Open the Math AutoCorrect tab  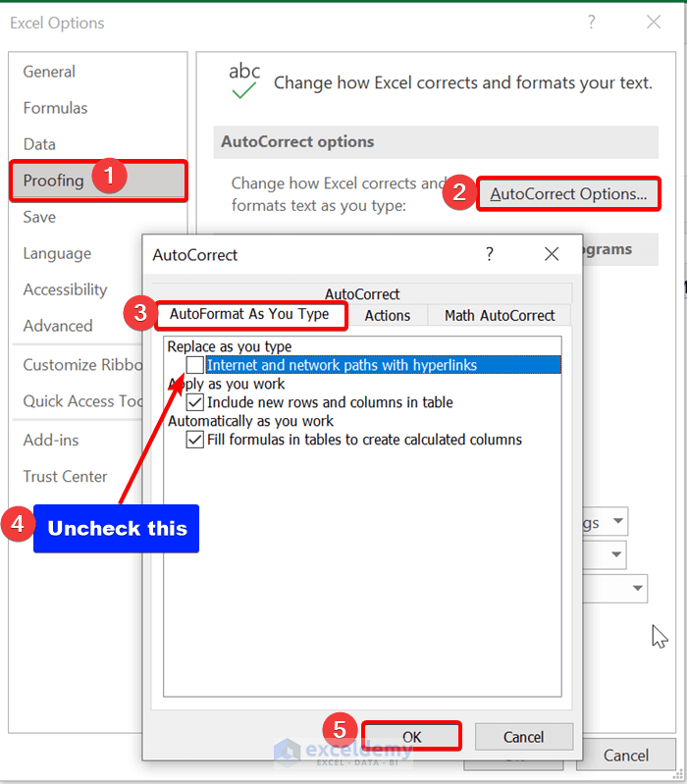coord(500,316)
